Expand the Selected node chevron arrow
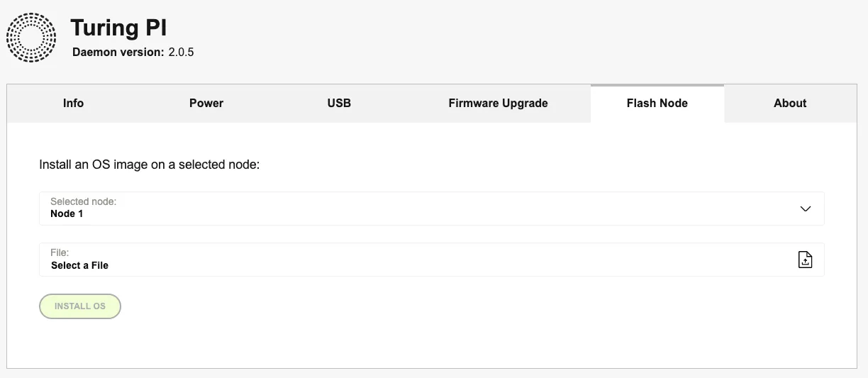The height and width of the screenshot is (378, 868). (x=805, y=209)
